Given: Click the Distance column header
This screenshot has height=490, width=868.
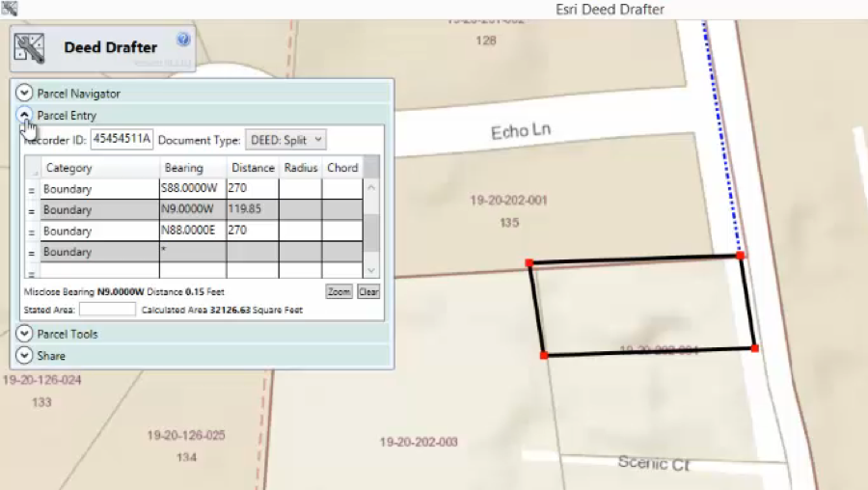Looking at the screenshot, I should point(253,168).
